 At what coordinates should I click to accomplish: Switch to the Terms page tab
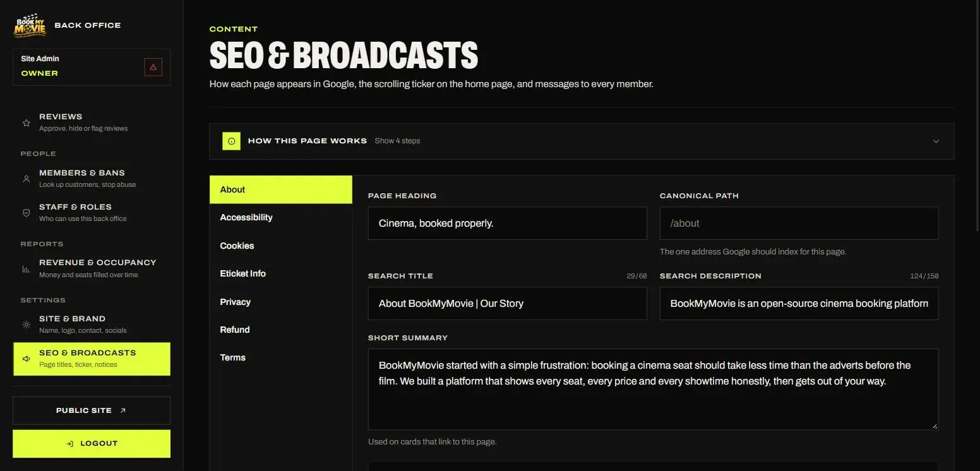(281, 357)
